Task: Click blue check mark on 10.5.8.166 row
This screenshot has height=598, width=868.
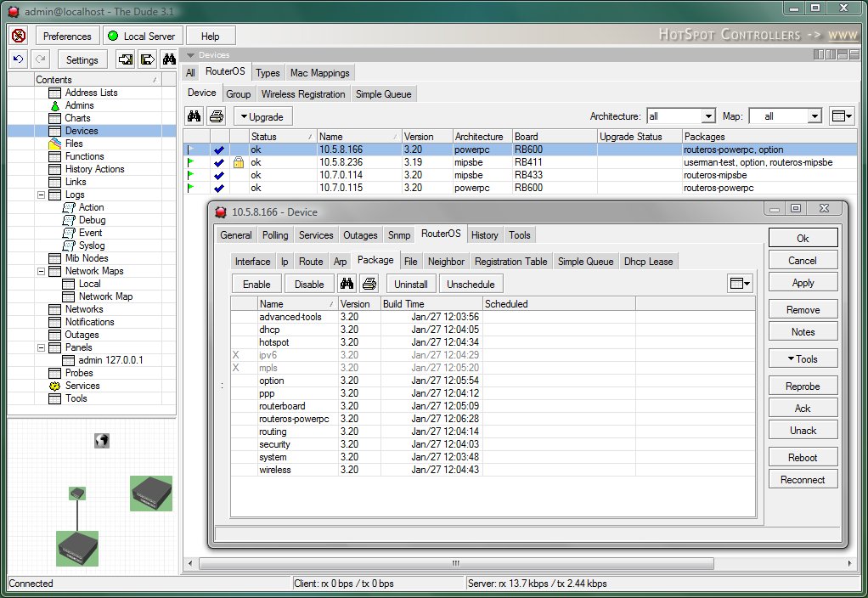Action: (x=219, y=149)
